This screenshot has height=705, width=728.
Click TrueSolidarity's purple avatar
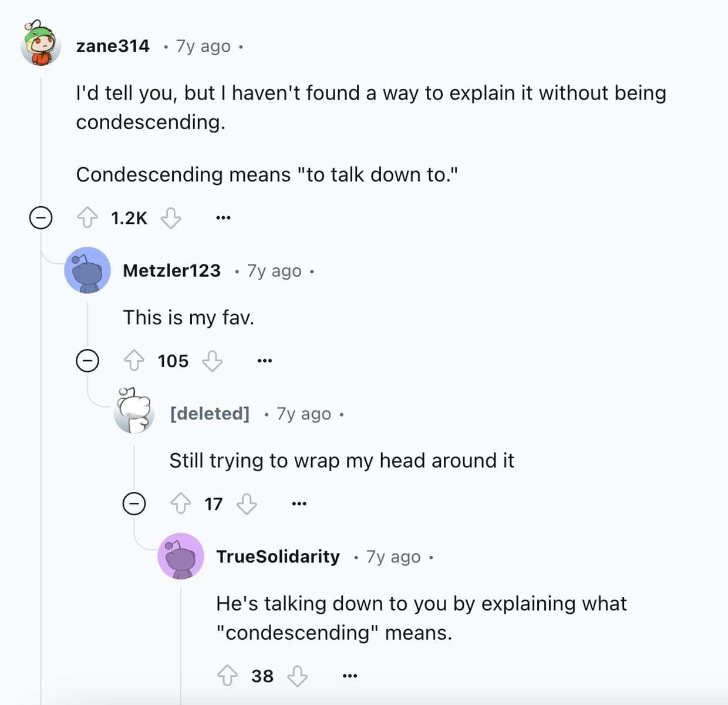pos(181,556)
